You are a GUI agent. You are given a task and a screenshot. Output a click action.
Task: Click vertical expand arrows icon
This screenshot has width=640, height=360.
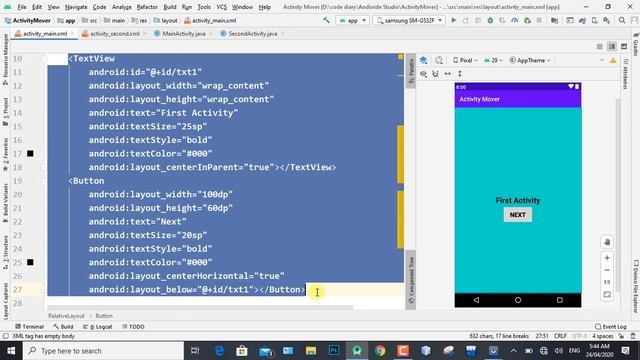coord(460,74)
